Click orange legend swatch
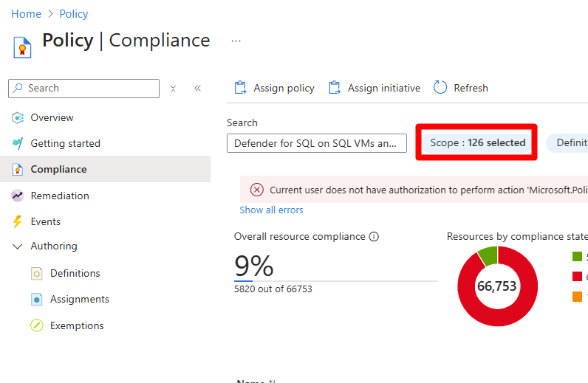588x383 pixels. [x=577, y=297]
